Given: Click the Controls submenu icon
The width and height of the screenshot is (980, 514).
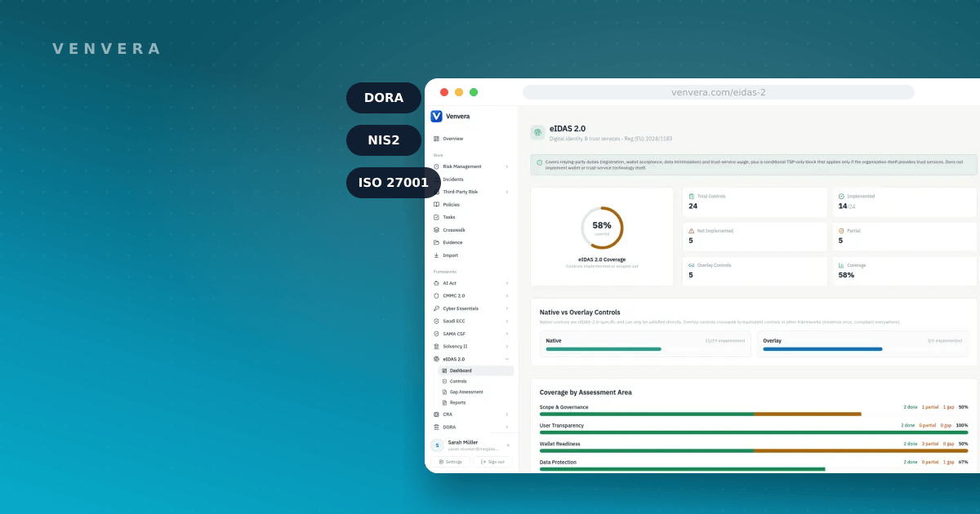Looking at the screenshot, I should (x=443, y=381).
